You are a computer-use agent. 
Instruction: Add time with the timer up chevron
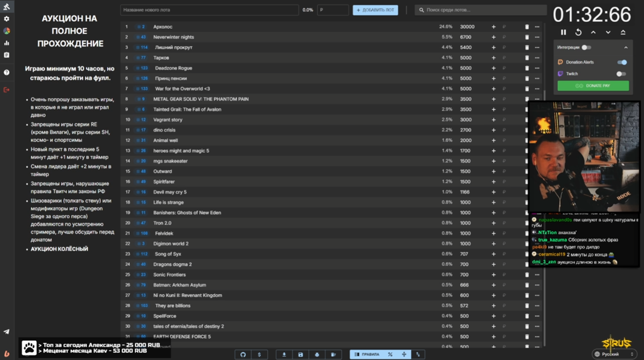(593, 32)
